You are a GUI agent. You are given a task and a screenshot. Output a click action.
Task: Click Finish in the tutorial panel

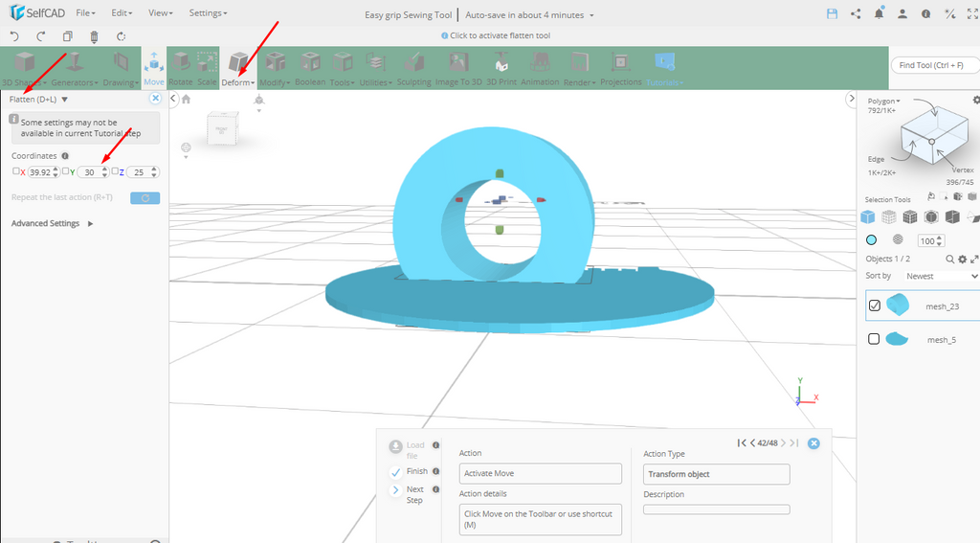click(x=409, y=472)
